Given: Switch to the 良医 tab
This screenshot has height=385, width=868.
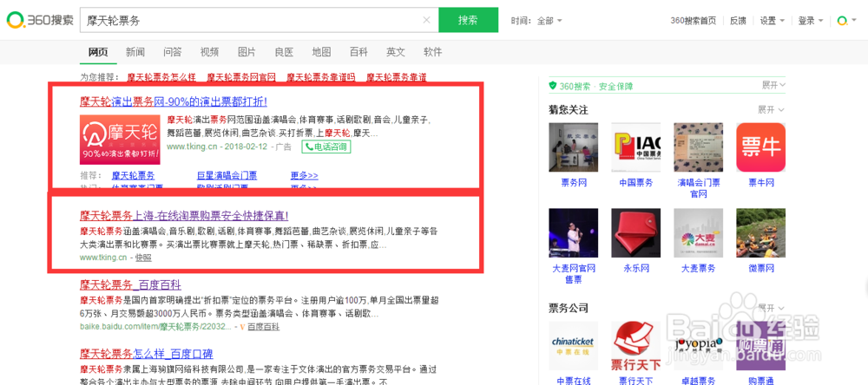Looking at the screenshot, I should pyautogui.click(x=284, y=53).
